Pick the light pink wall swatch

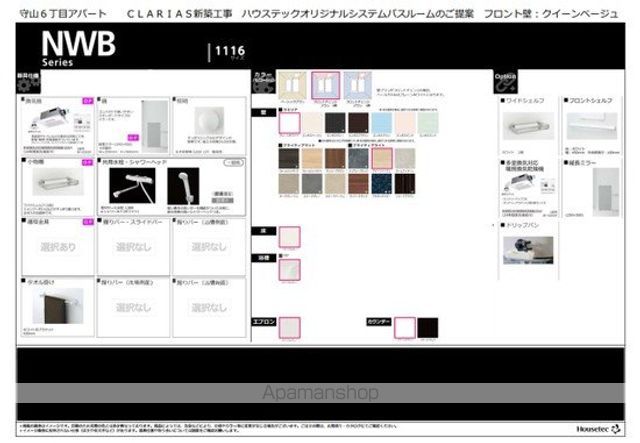point(405,123)
